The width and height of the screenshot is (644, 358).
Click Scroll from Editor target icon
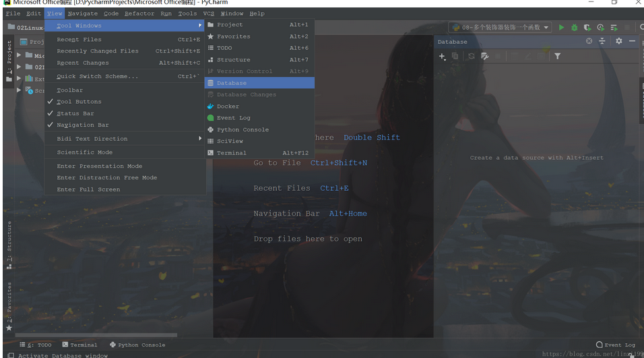tap(589, 41)
